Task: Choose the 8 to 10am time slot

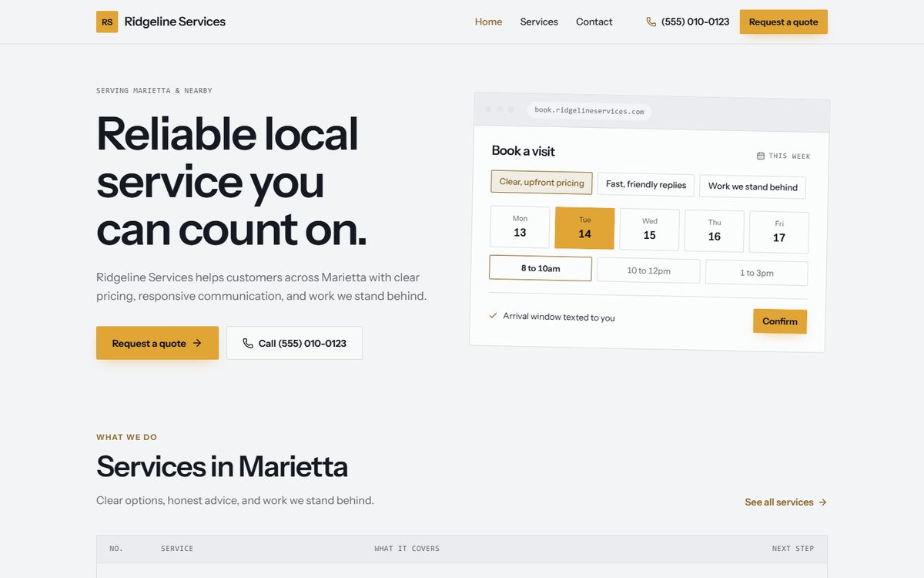Action: (541, 268)
